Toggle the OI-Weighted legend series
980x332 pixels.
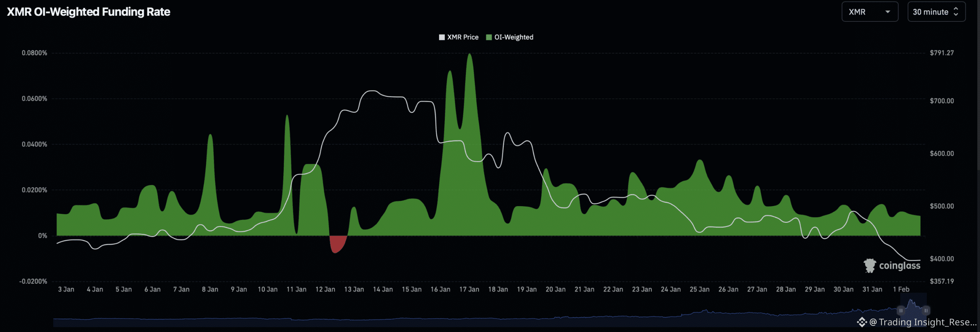(510, 37)
